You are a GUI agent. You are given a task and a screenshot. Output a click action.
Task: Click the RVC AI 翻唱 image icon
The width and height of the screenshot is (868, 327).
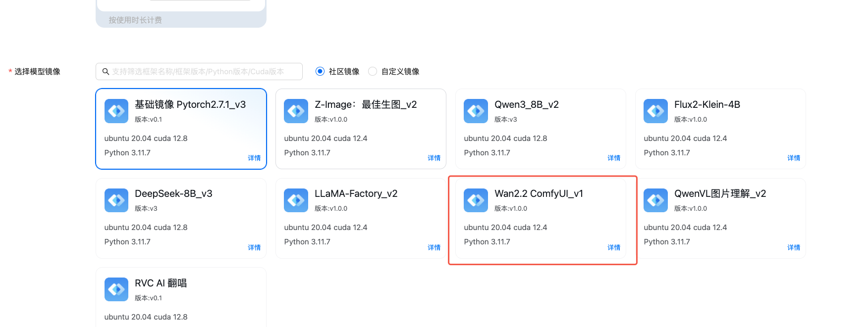(x=116, y=289)
